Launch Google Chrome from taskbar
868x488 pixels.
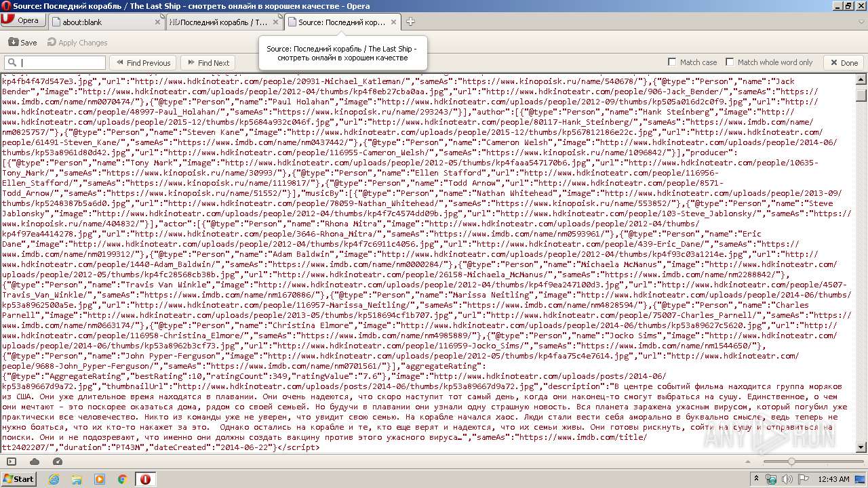[123, 479]
